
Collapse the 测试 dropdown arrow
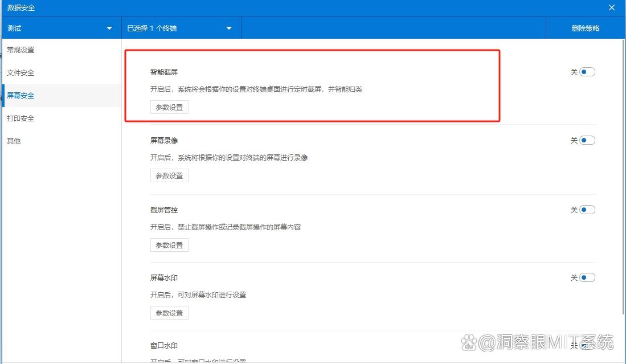(x=108, y=27)
